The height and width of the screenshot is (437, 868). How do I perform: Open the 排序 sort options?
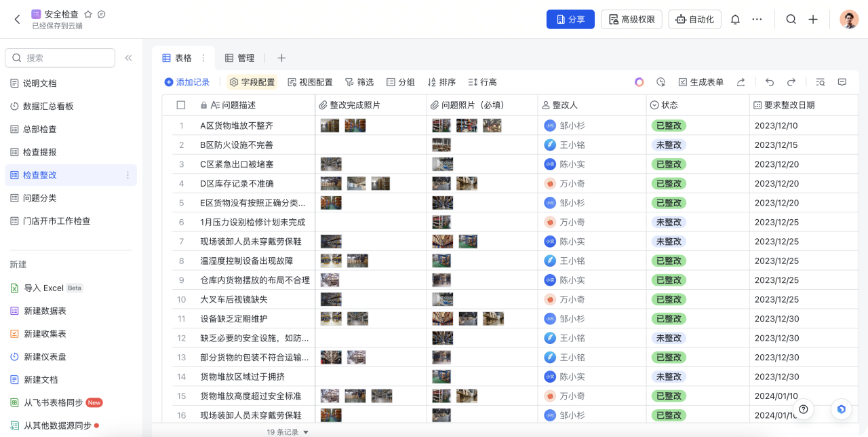pos(441,82)
